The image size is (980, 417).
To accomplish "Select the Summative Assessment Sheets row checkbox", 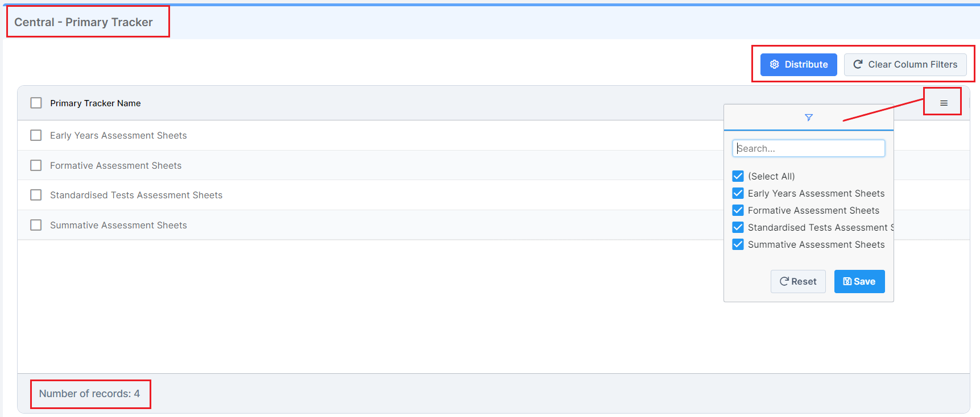I will [x=36, y=225].
